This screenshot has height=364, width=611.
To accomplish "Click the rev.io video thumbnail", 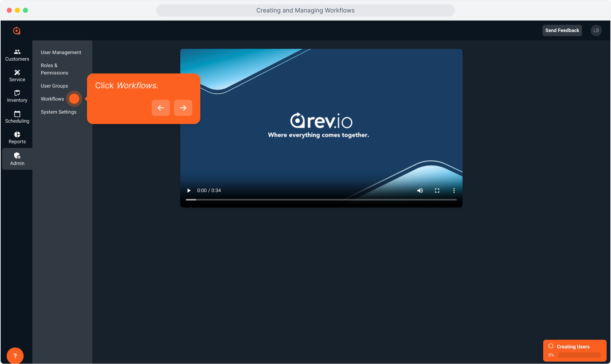I will click(321, 128).
